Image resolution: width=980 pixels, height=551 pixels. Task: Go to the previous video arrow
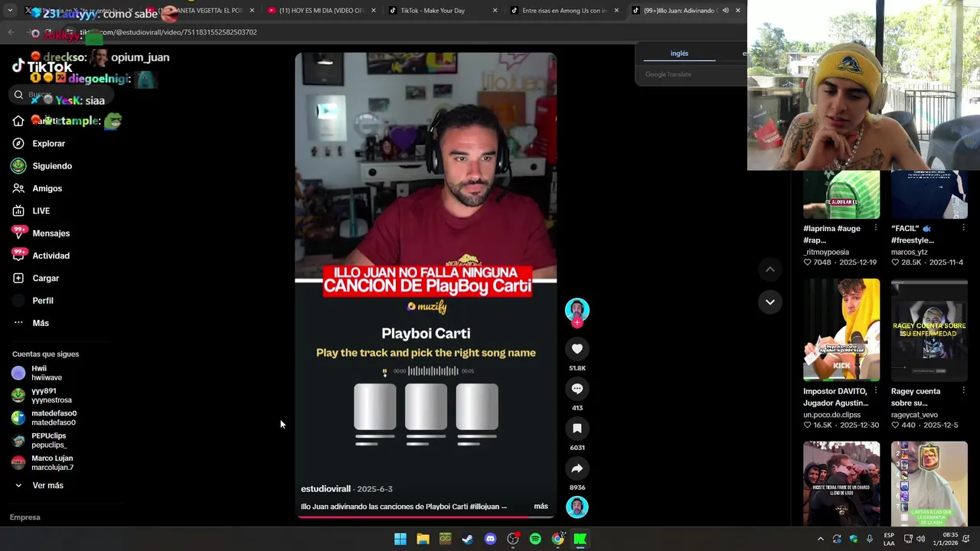(x=770, y=269)
